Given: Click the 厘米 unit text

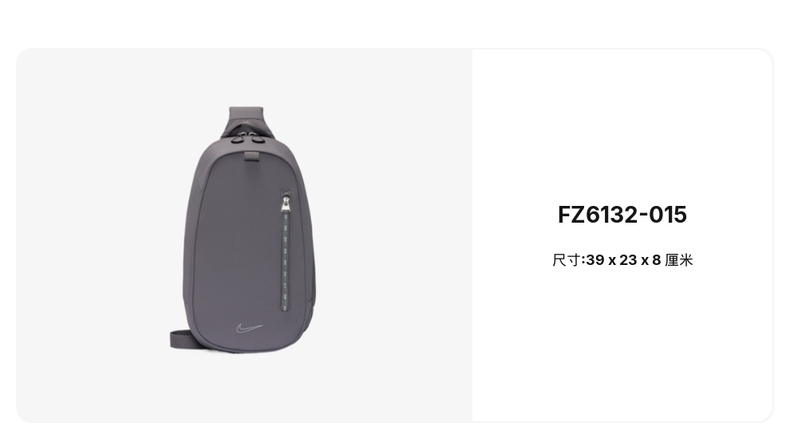Looking at the screenshot, I should click(679, 260).
